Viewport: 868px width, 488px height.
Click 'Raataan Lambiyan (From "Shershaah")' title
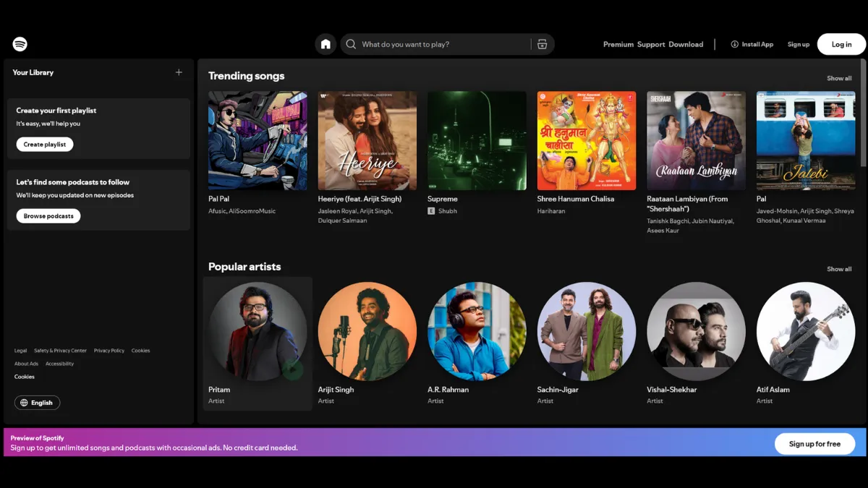coord(687,204)
